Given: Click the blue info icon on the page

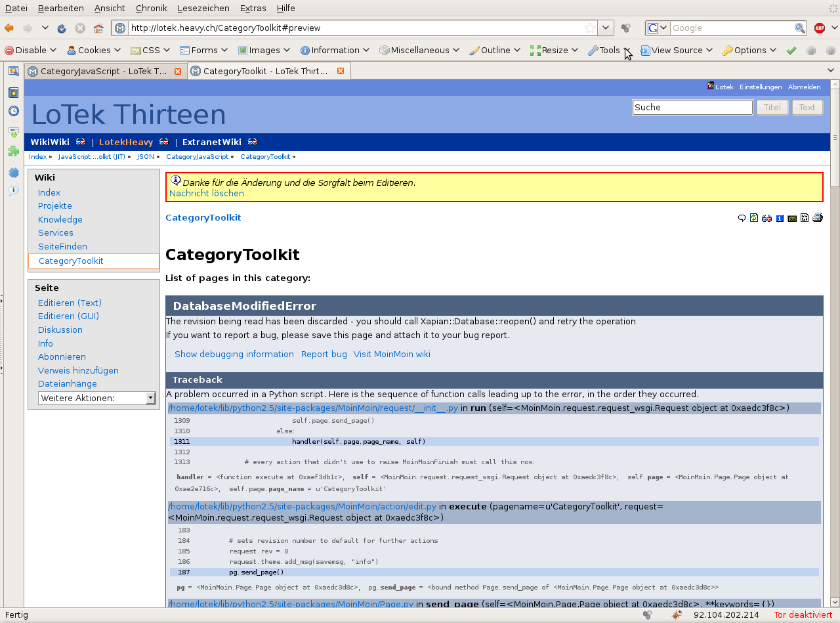Looking at the screenshot, I should [x=780, y=218].
